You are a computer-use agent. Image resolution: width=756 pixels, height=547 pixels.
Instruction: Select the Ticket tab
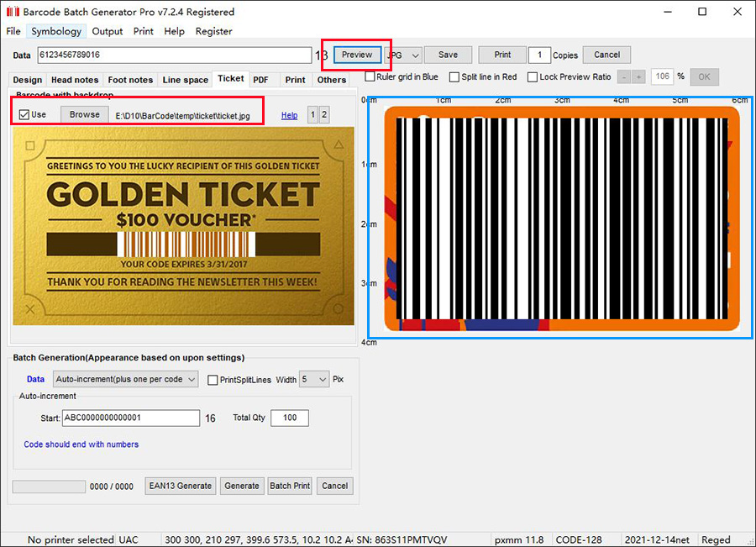pos(230,79)
